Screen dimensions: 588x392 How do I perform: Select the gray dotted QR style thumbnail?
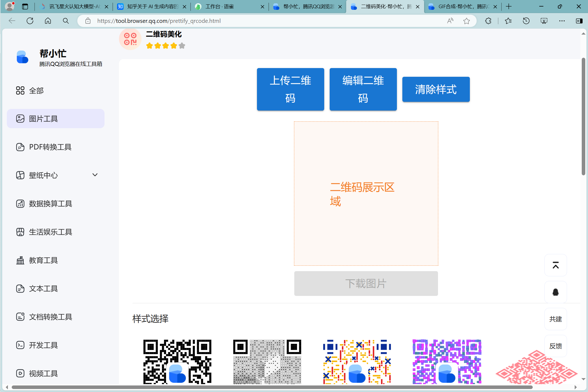tap(267, 362)
